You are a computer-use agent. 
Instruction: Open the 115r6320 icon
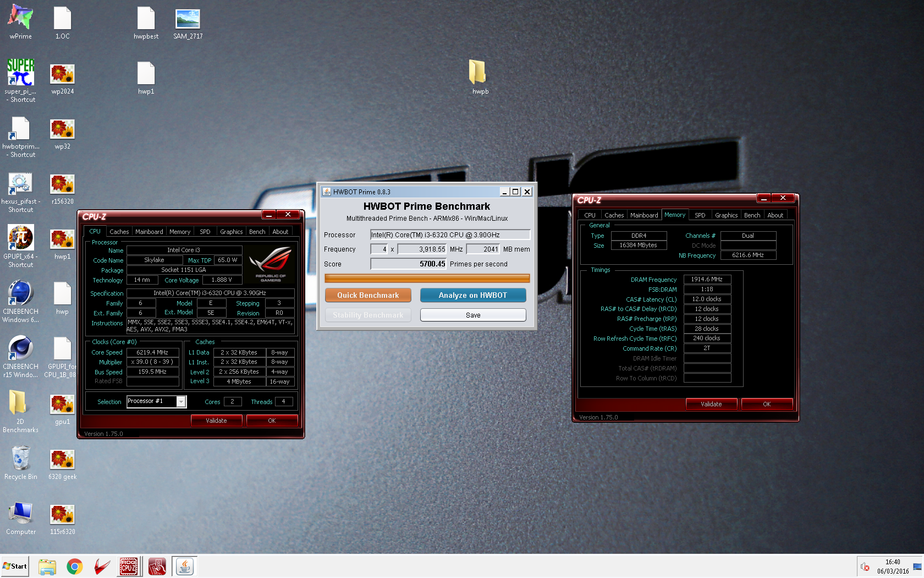pyautogui.click(x=62, y=519)
